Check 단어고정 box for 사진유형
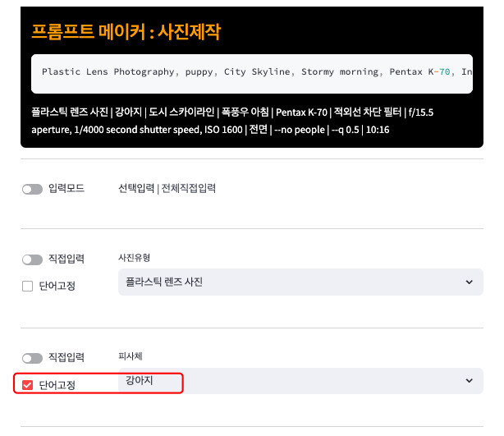This screenshot has width=504, height=436. tap(27, 286)
